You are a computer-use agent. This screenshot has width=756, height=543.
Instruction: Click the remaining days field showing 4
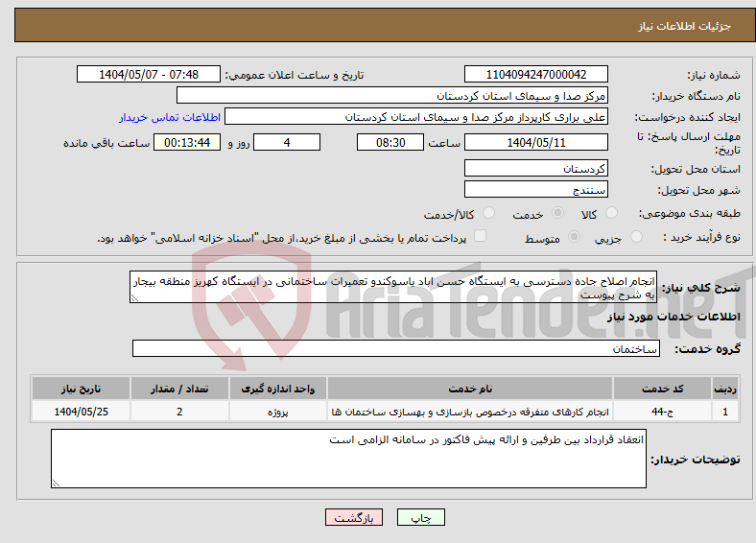pyautogui.click(x=287, y=142)
